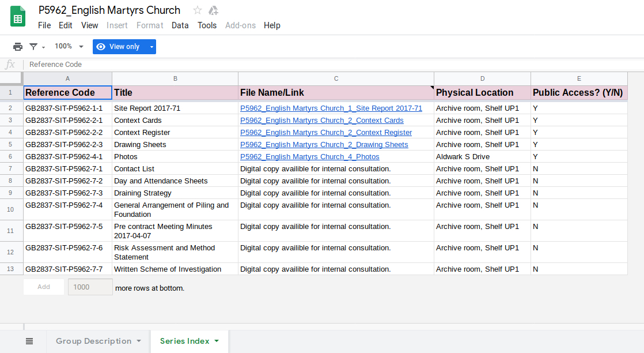Viewport: 644px width, 353px height.
Task: Open the Tools menu
Action: click(207, 25)
